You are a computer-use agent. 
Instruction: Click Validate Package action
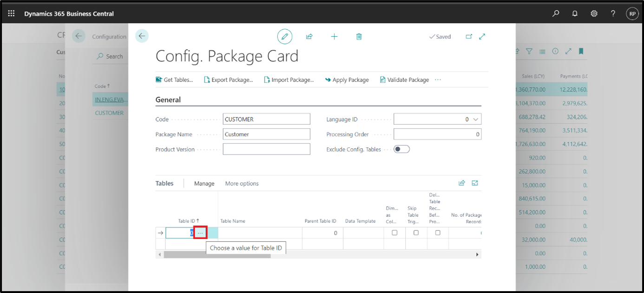404,80
